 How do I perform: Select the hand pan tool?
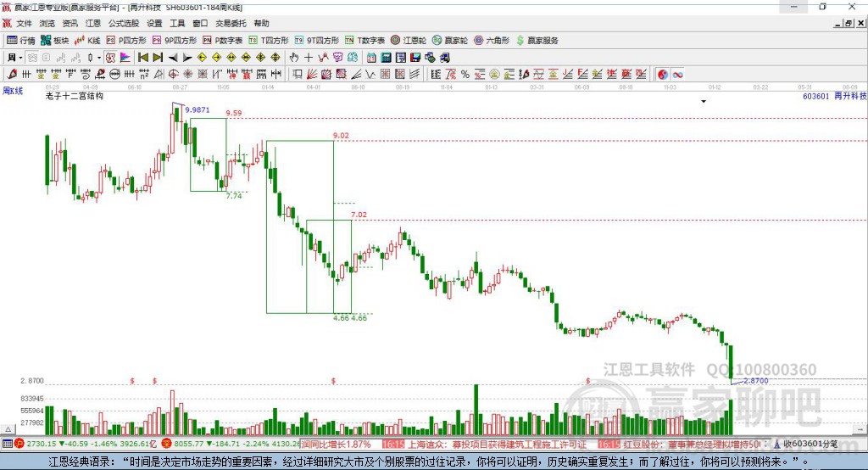pyautogui.click(x=294, y=58)
